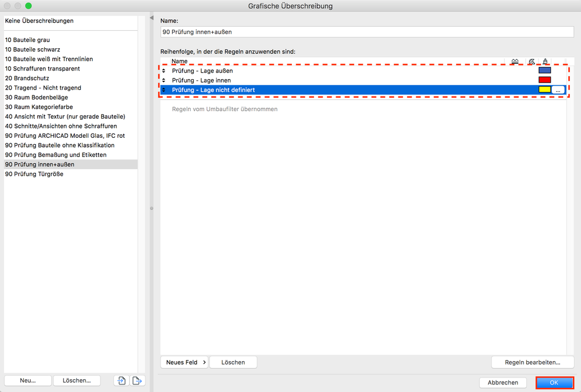Image resolution: width=581 pixels, height=392 pixels.
Task: Open the Neues Feld submenu button
Action: pyautogui.click(x=184, y=362)
